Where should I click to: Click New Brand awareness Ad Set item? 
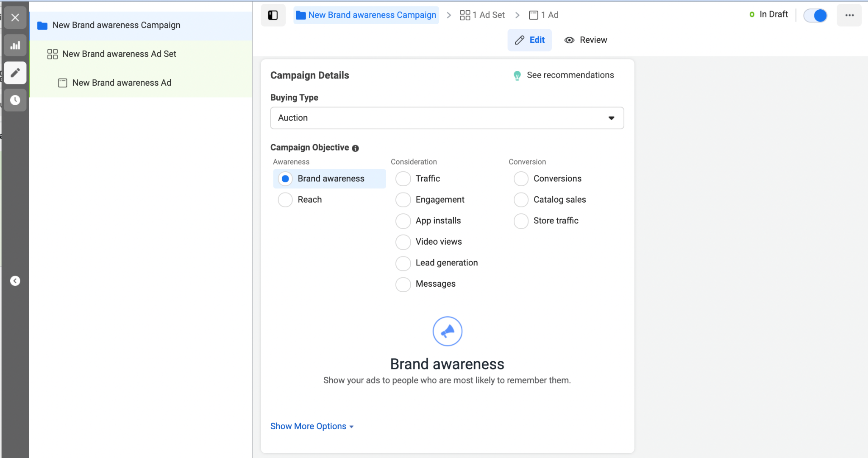pos(119,53)
